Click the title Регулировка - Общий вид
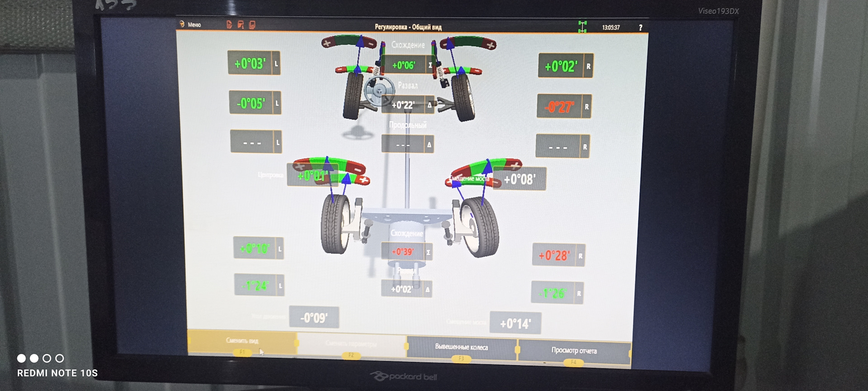 pos(408,27)
